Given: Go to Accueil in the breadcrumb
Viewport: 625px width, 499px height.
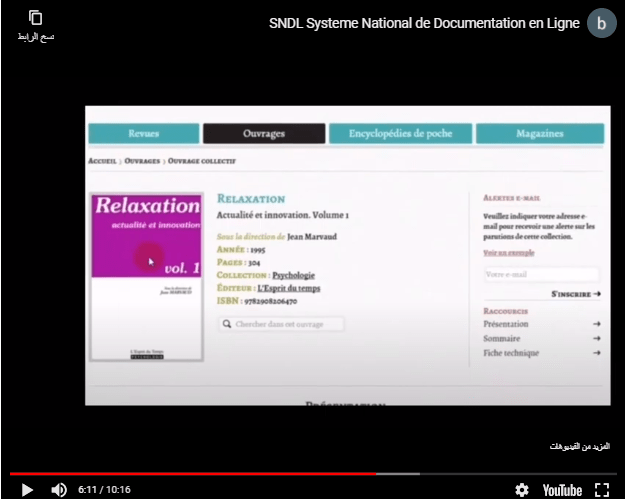Looking at the screenshot, I should 102,161.
